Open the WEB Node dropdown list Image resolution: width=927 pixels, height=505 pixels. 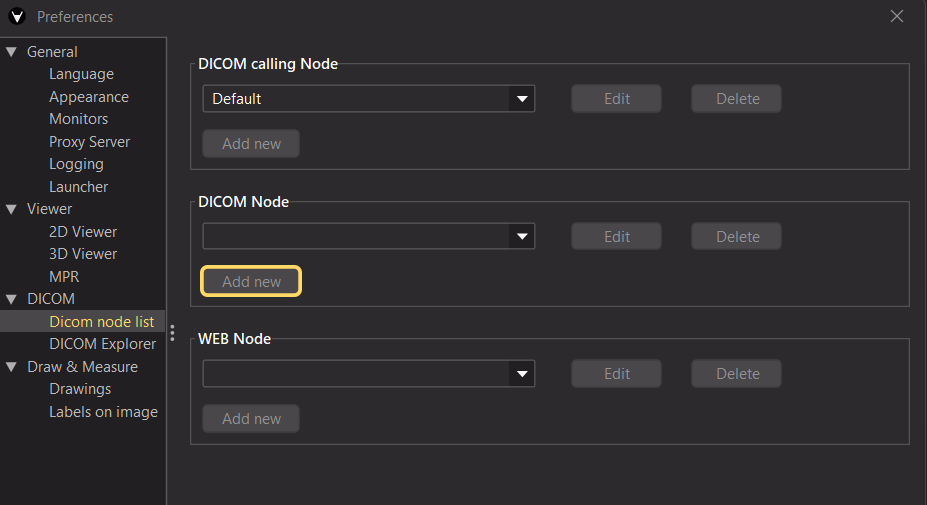point(368,374)
